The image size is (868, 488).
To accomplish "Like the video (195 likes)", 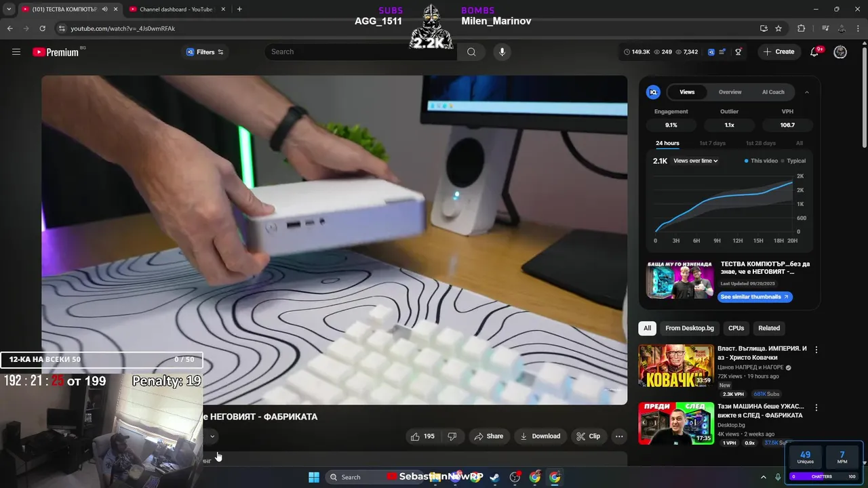I will pos(422,436).
